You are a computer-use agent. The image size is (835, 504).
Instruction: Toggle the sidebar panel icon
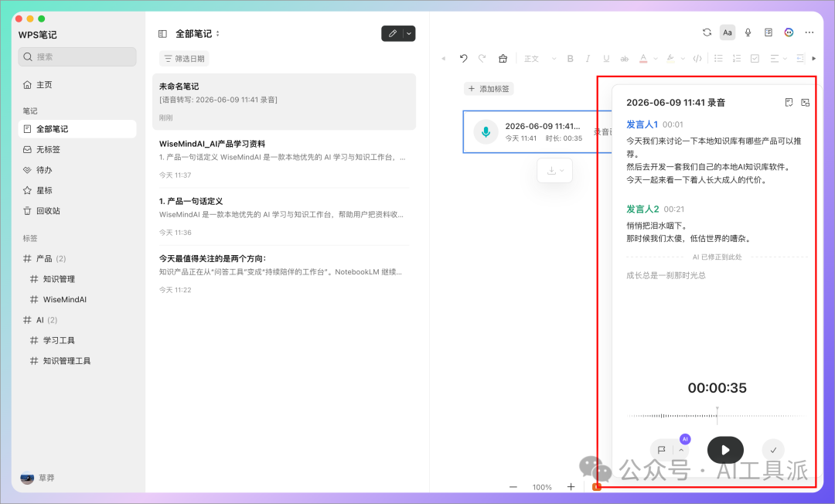tap(162, 33)
